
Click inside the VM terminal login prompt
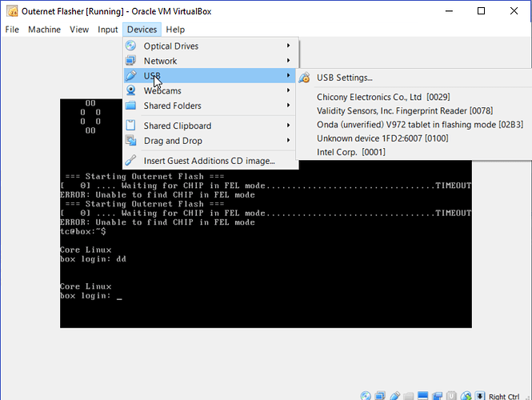pyautogui.click(x=91, y=295)
